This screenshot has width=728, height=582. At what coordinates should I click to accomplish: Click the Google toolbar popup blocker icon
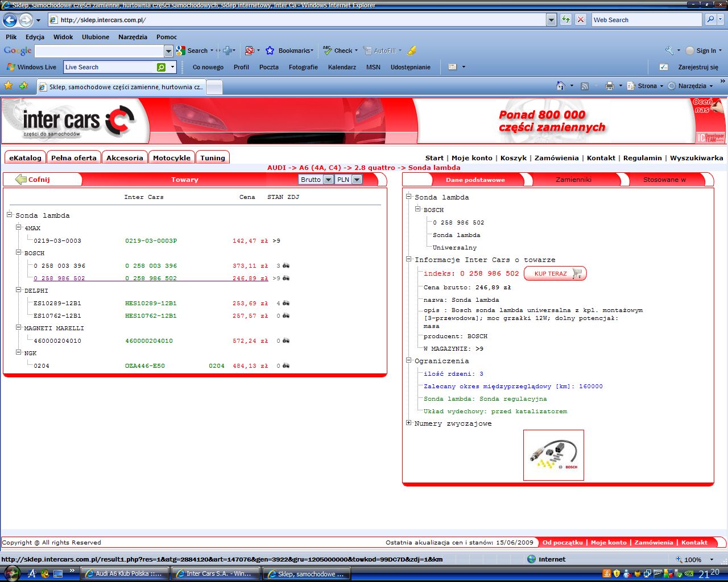click(x=249, y=51)
